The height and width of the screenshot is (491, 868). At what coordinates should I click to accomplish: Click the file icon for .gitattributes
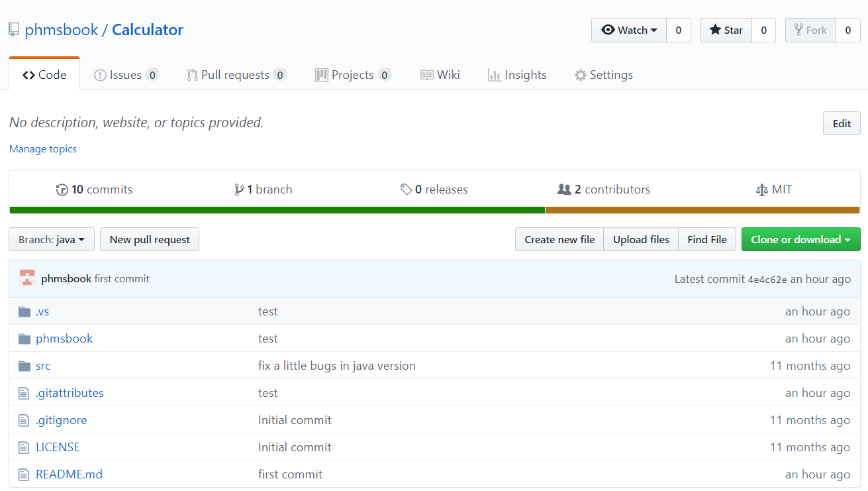(24, 393)
